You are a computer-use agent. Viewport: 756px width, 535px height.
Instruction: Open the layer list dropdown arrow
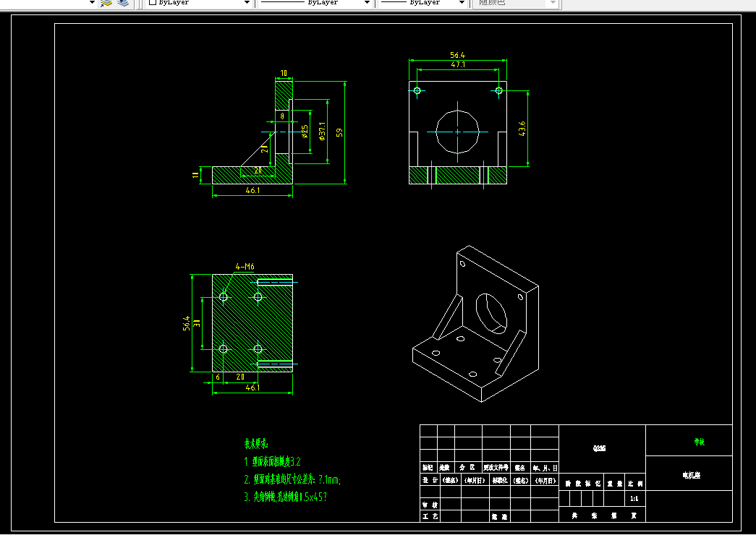92,2
